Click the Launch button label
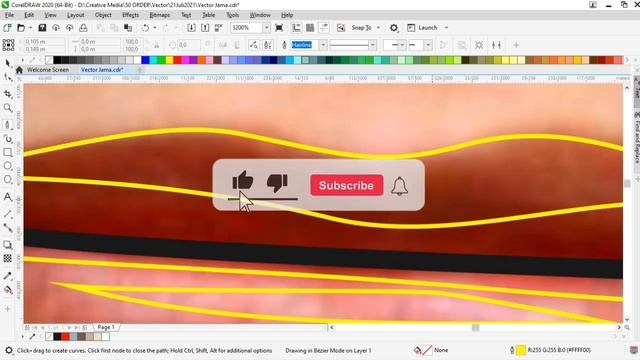 click(x=428, y=28)
